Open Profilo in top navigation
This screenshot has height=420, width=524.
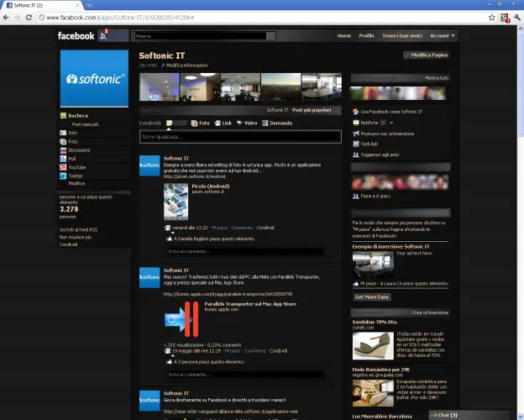pos(367,36)
